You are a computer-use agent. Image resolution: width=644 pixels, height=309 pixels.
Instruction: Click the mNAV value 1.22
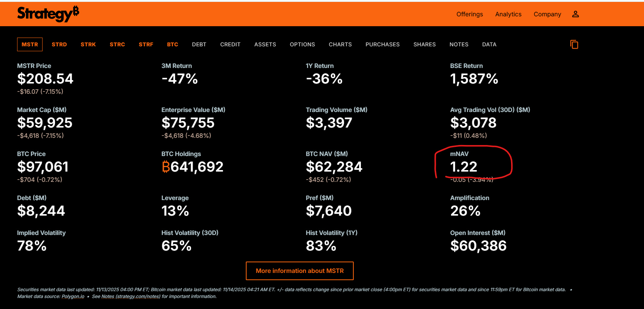pyautogui.click(x=464, y=167)
